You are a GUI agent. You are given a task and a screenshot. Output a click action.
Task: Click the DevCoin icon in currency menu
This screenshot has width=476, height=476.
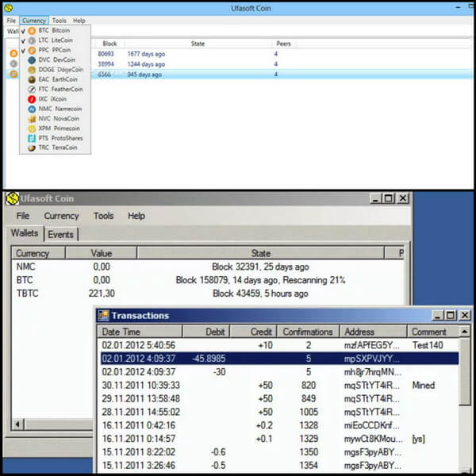point(32,60)
